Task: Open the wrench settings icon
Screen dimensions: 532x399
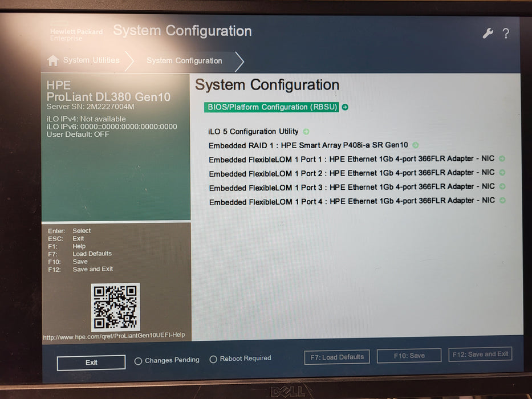Action: [x=488, y=33]
